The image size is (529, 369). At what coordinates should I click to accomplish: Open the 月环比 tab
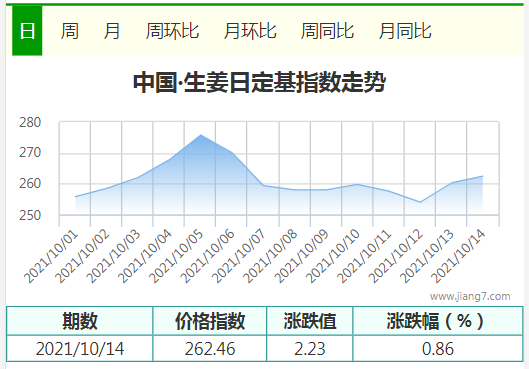click(x=250, y=31)
